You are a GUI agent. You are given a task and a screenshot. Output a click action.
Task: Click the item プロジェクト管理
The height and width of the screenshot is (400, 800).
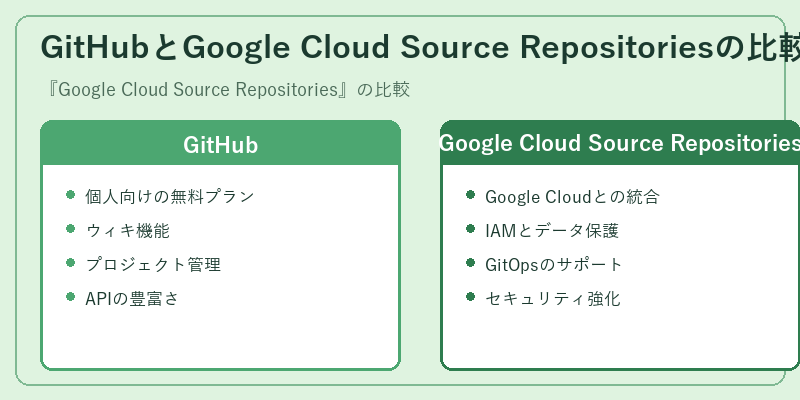point(153,264)
